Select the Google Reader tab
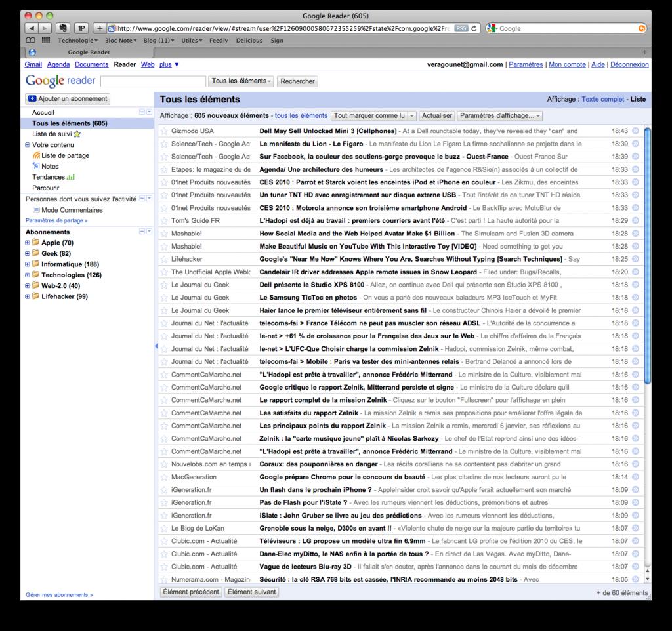 tap(89, 52)
